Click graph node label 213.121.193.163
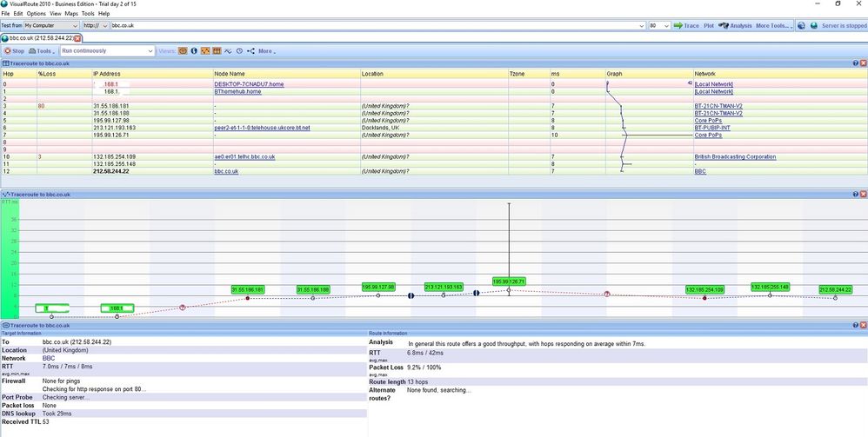 444,287
